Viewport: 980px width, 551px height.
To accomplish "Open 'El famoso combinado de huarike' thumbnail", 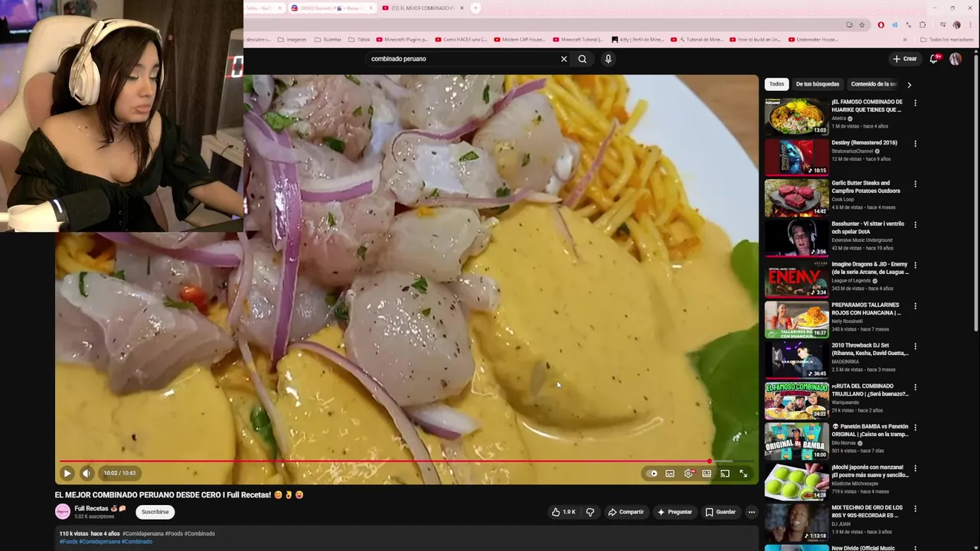I will click(x=796, y=116).
